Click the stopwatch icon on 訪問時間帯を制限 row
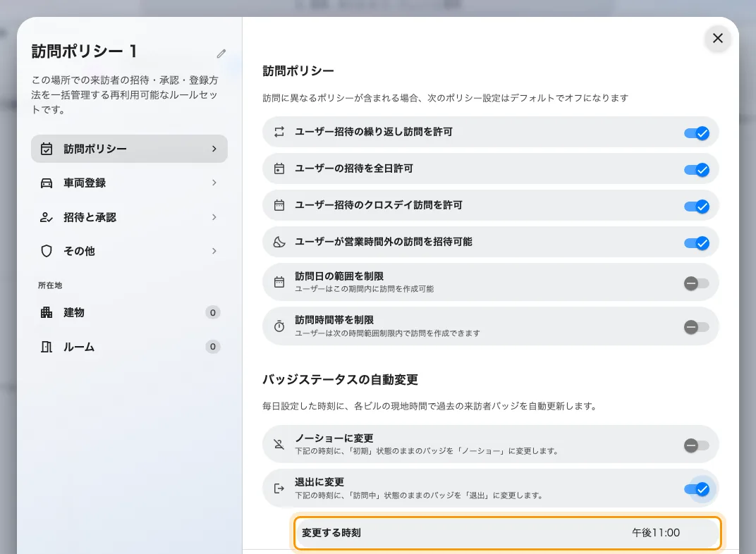This screenshot has width=756, height=554. pos(279,326)
